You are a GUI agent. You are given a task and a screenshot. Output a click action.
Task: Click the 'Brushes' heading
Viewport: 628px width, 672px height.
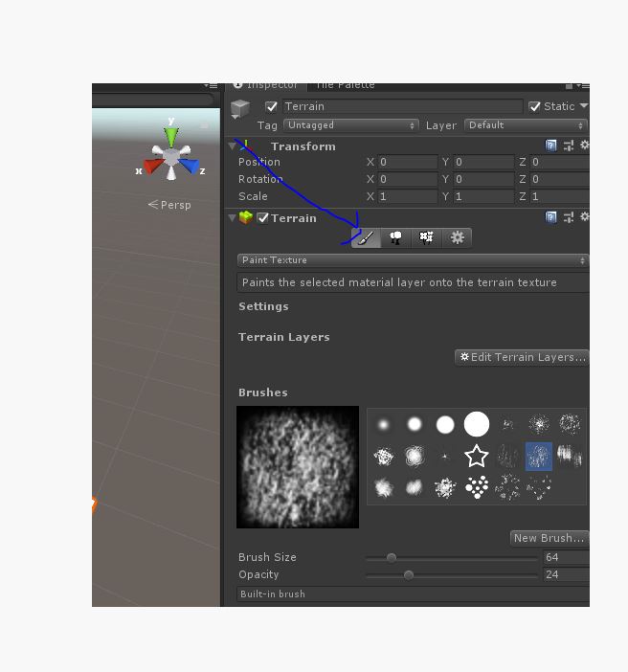click(x=262, y=392)
